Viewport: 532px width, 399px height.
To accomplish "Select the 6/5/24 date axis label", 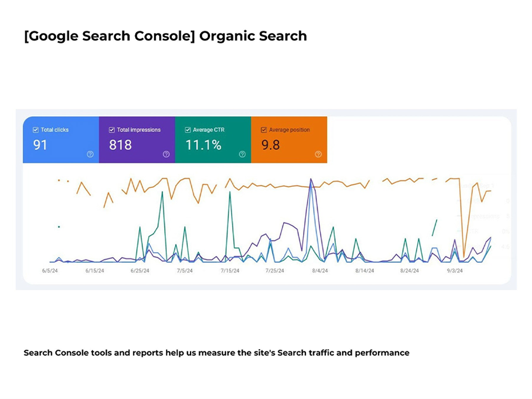I will (49, 271).
